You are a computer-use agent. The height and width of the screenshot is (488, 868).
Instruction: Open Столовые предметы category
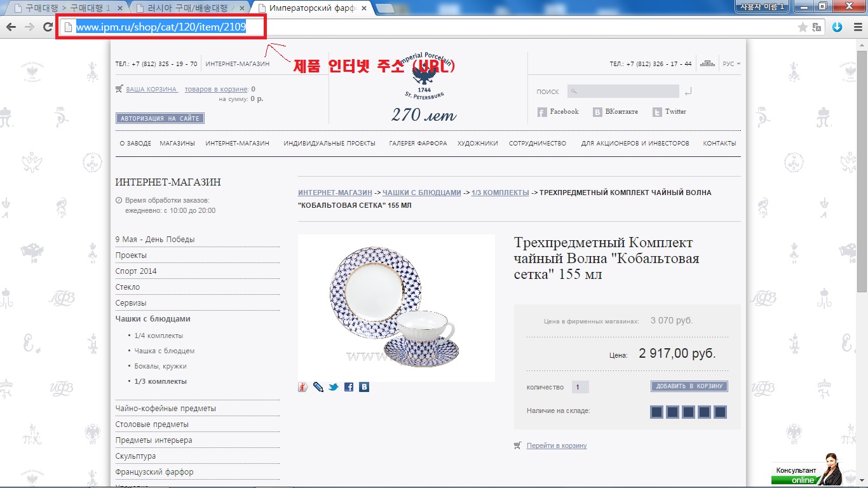152,424
